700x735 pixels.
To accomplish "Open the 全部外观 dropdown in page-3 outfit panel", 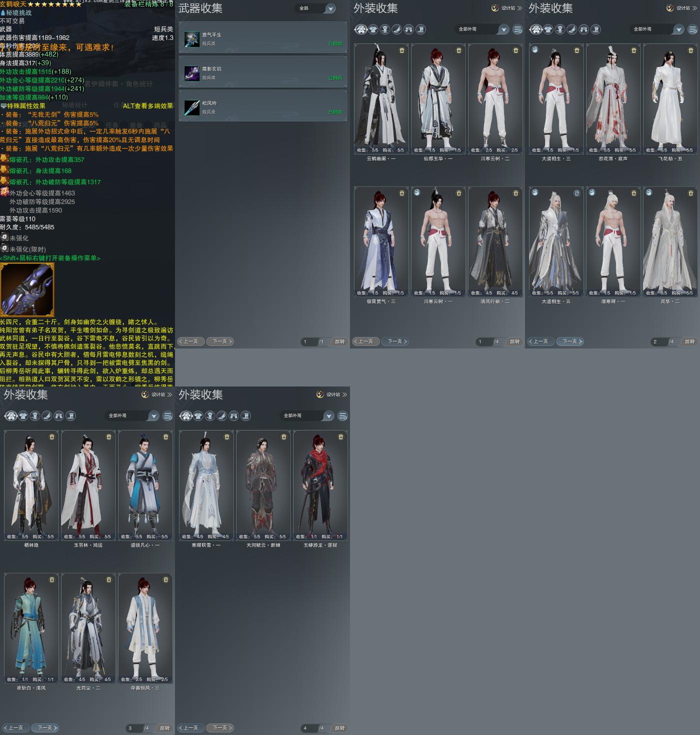I will 132,416.
